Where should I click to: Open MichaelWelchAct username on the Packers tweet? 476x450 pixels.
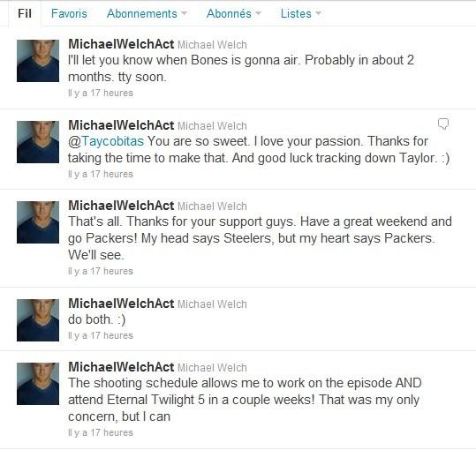[x=121, y=206]
